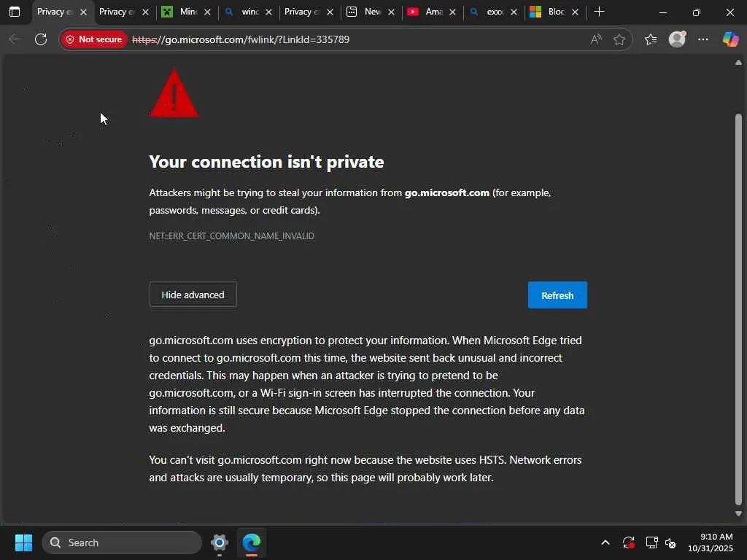Close the Minecraft tab

coord(207,12)
